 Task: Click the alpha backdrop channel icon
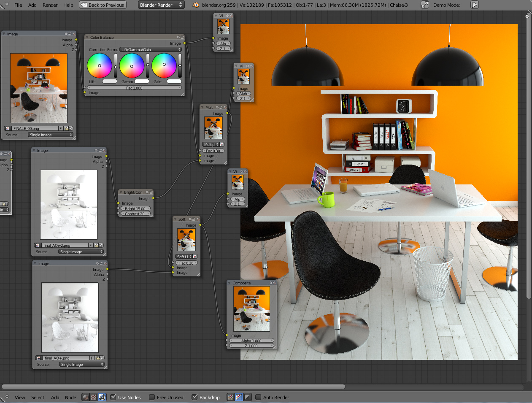pyautogui.click(x=248, y=397)
